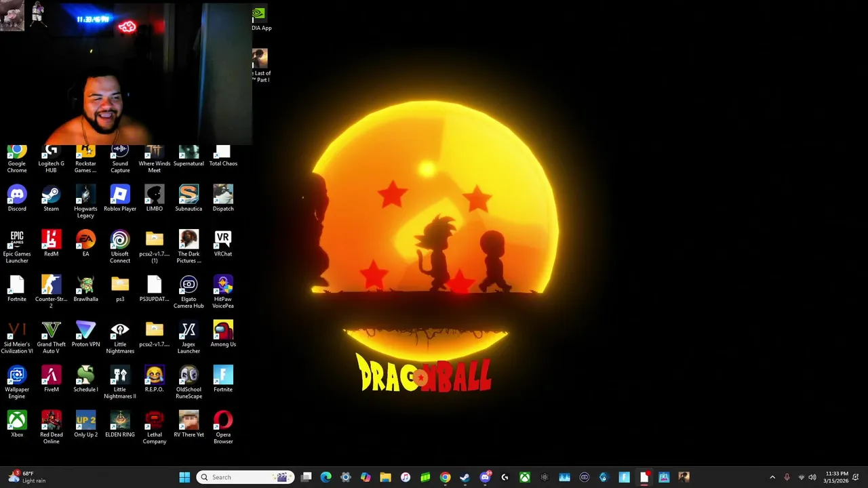Open File Explorer from the taskbar
868x488 pixels.
click(385, 477)
